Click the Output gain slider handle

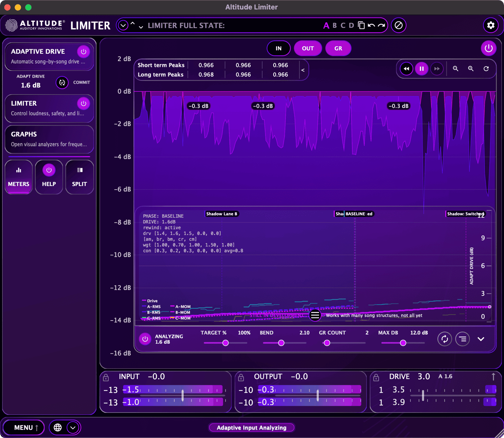(318, 395)
